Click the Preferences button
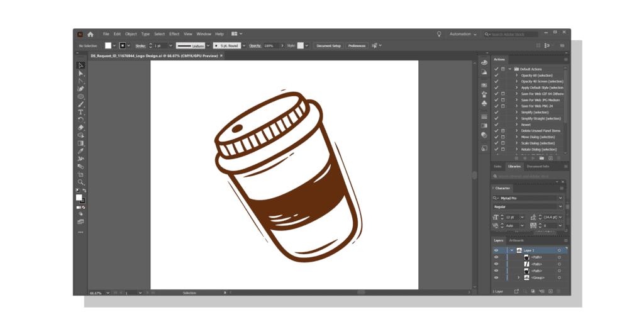This screenshot has width=644, height=324. pos(357,46)
